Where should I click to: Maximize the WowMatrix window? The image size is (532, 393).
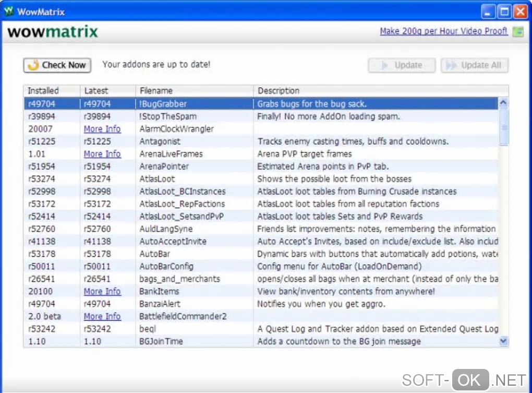tap(504, 12)
